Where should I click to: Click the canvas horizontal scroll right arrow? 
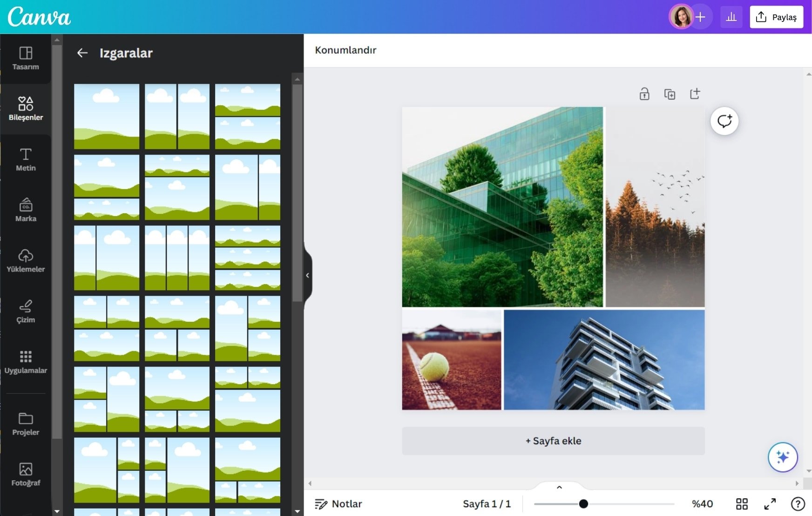tap(797, 483)
